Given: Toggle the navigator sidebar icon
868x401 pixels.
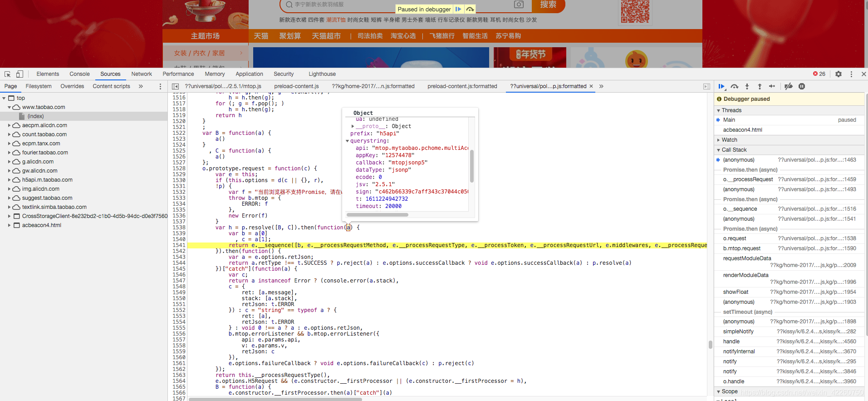Looking at the screenshot, I should 176,86.
